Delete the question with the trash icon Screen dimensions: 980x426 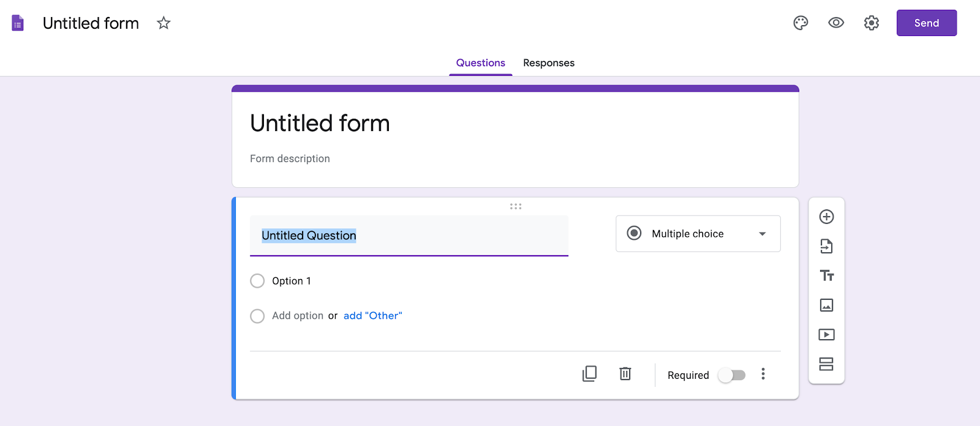coord(625,374)
